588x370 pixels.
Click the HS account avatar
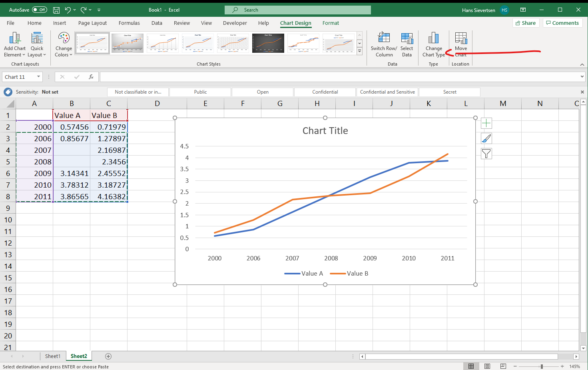pos(504,10)
